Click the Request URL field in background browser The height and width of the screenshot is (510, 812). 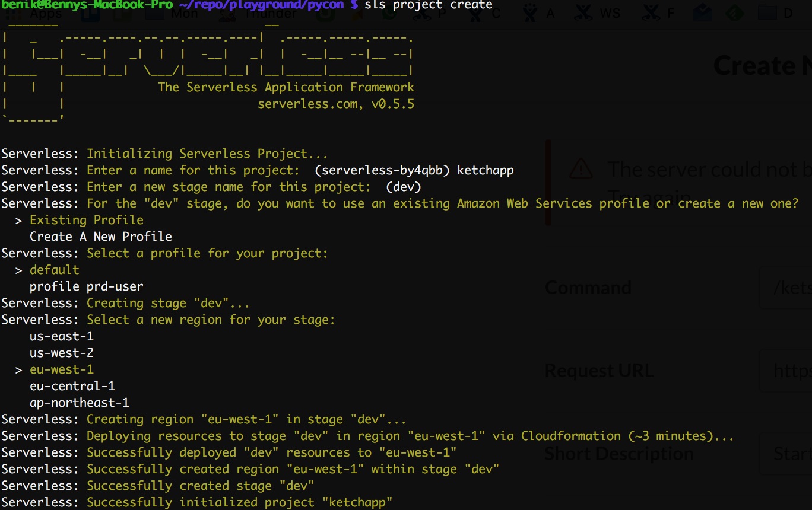click(786, 371)
